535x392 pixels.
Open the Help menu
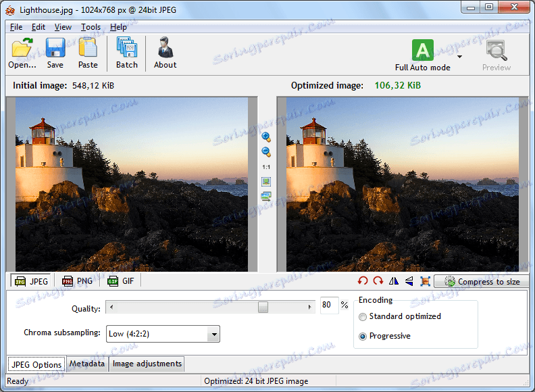(x=118, y=27)
